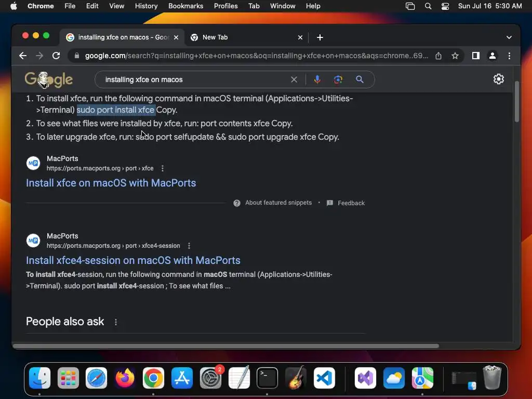Open new tab with the plus button
This screenshot has height=399, width=532.
tap(320, 37)
